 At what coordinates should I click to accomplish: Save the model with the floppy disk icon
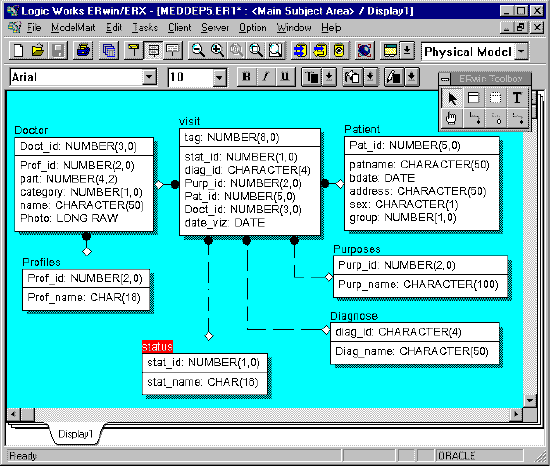coord(58,51)
